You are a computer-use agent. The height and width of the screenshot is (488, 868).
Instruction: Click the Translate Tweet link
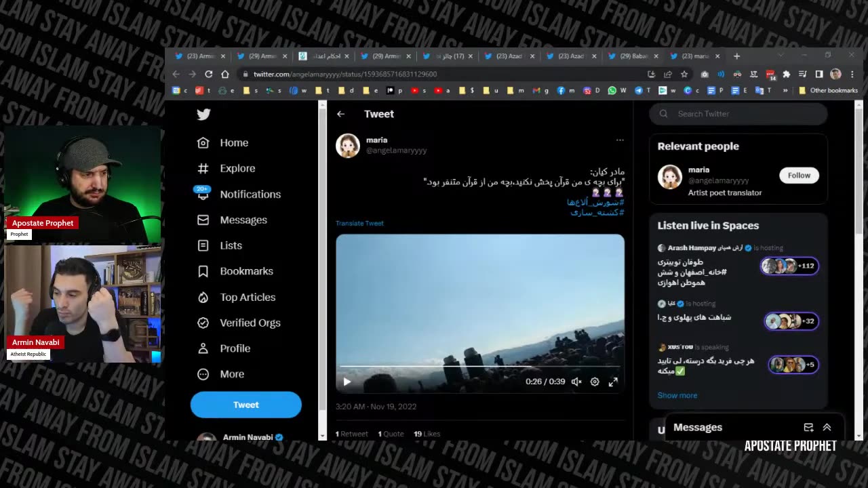[359, 223]
